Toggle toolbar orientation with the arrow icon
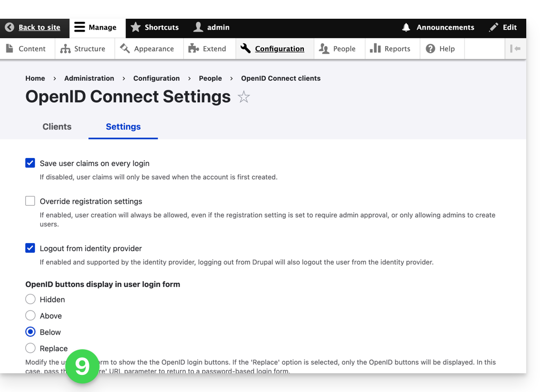545x392 pixels. 515,49
